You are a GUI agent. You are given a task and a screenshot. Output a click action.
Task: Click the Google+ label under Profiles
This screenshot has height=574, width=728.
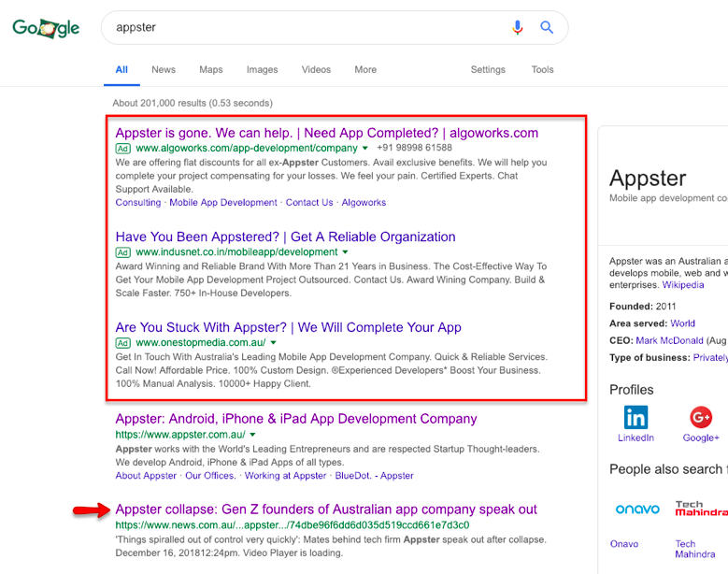[701, 438]
